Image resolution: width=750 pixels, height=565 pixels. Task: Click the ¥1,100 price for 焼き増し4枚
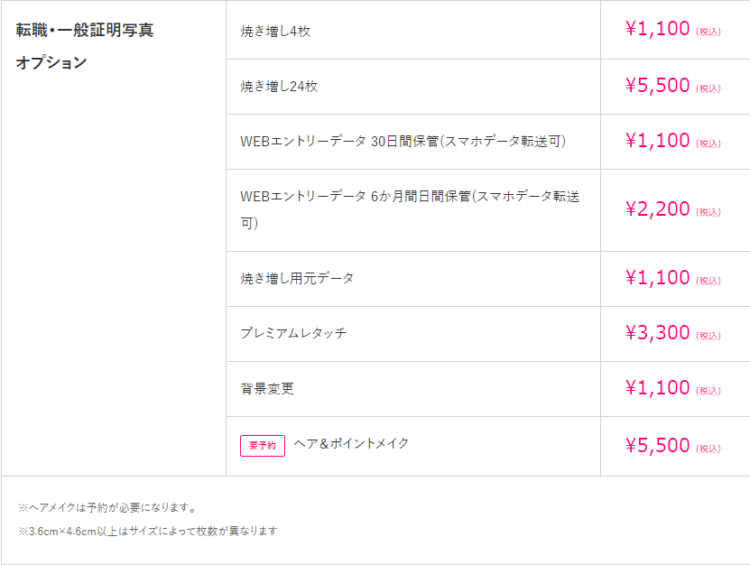673,29
